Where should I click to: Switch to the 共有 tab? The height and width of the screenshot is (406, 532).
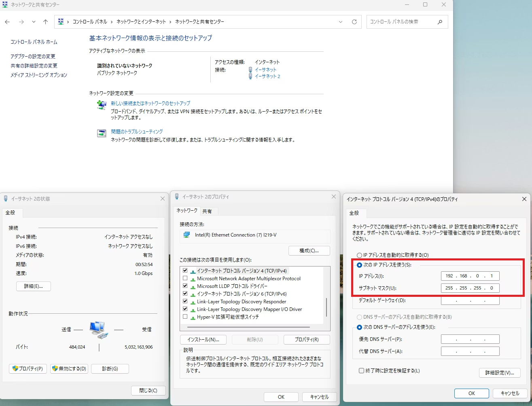209,211
